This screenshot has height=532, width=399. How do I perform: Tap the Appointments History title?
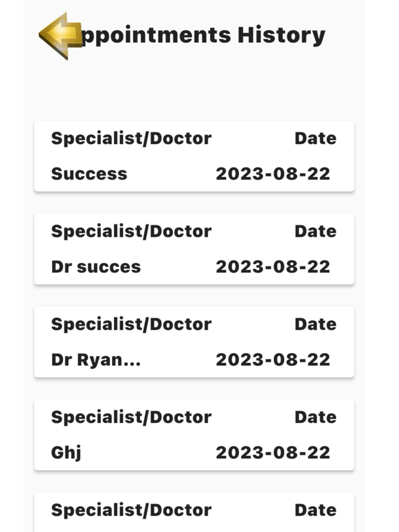202,34
